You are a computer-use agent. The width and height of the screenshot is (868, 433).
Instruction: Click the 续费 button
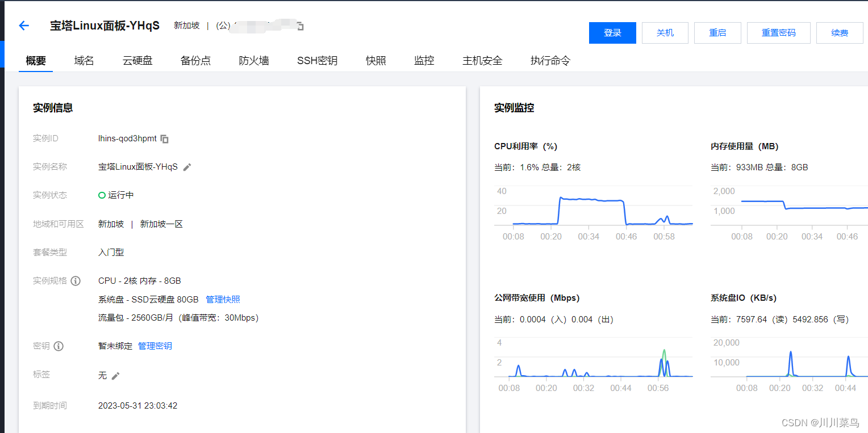[840, 33]
